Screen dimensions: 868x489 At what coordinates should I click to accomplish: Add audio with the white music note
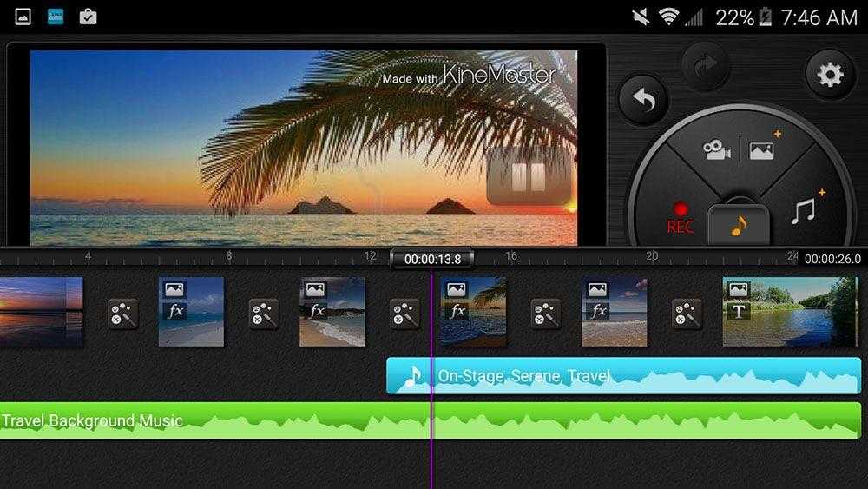pyautogui.click(x=804, y=211)
